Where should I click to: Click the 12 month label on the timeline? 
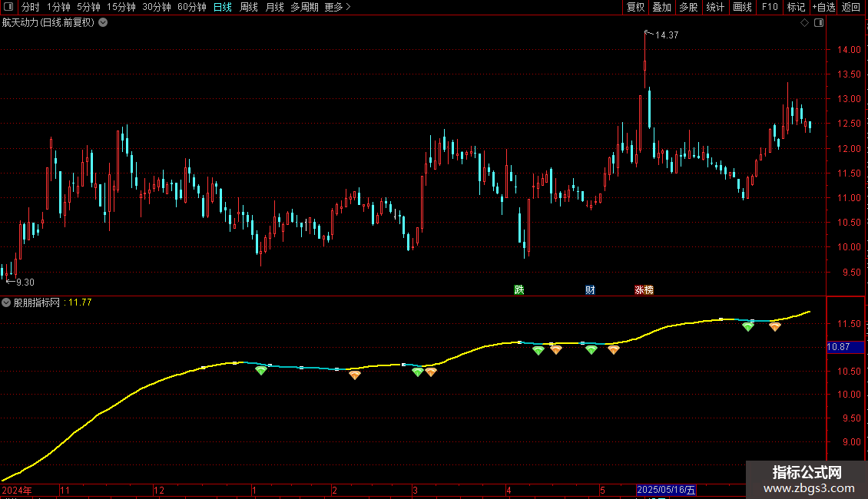(x=159, y=490)
